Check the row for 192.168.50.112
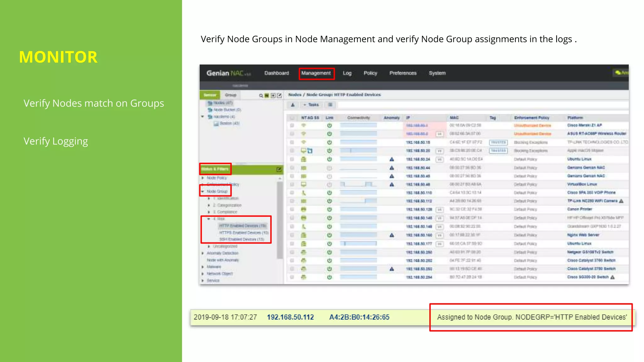The height and width of the screenshot is (362, 644). pyautogui.click(x=292, y=201)
